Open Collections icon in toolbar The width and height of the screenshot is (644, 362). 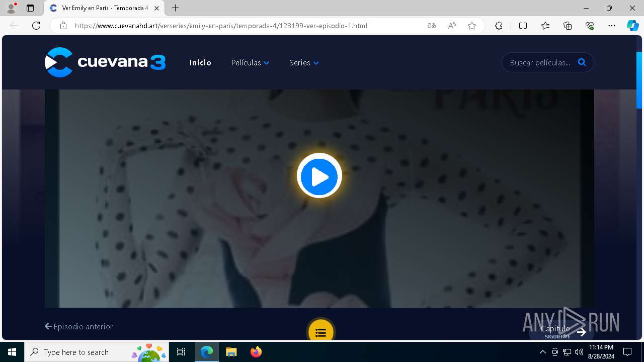(x=568, y=26)
